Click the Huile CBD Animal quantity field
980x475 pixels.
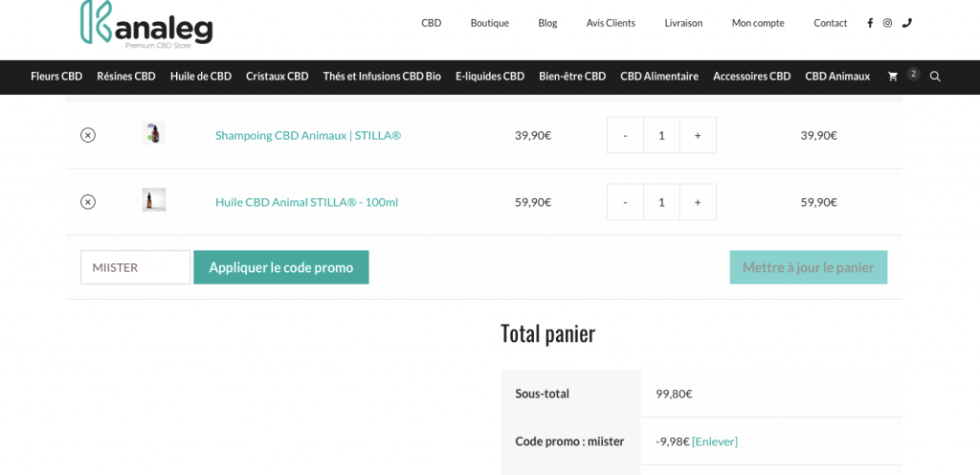click(x=662, y=202)
